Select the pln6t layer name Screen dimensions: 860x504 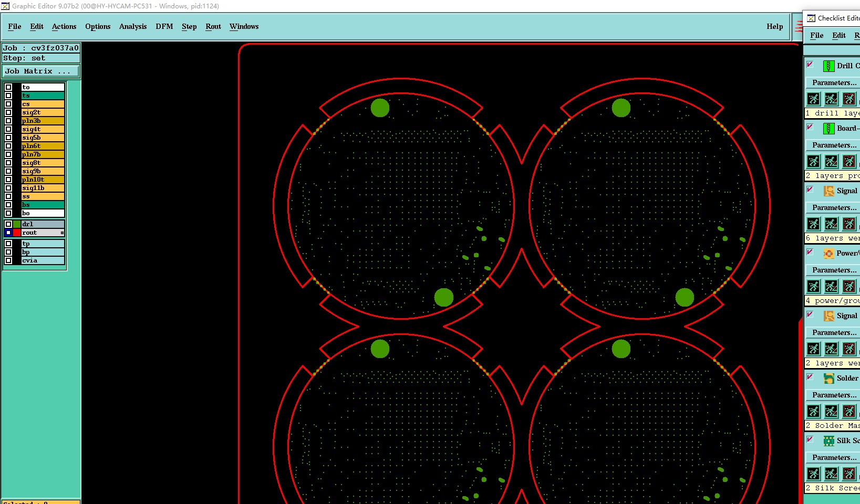[43, 146]
